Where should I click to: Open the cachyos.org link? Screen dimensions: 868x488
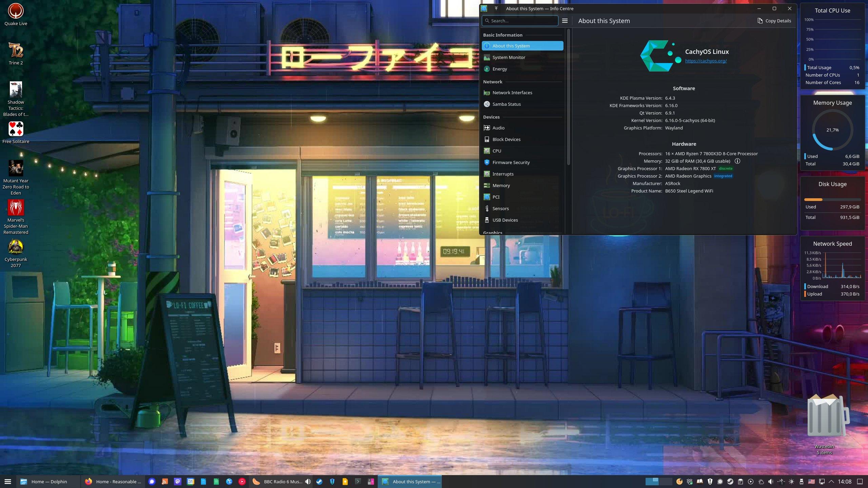click(x=706, y=61)
